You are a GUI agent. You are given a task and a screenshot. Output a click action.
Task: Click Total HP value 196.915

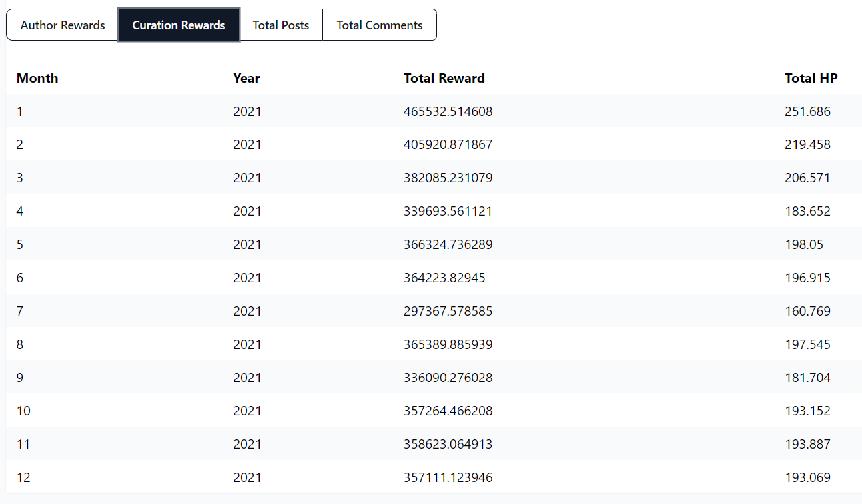pos(808,278)
